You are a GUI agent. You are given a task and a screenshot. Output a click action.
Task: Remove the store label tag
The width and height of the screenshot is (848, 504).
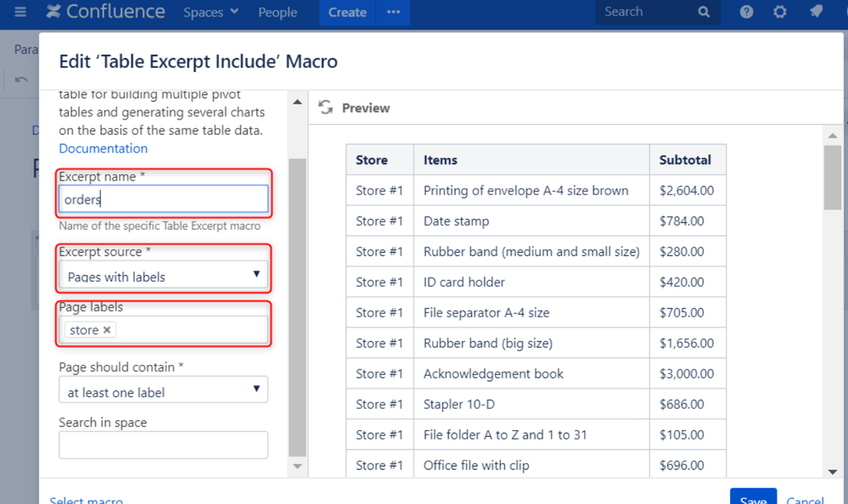(107, 330)
